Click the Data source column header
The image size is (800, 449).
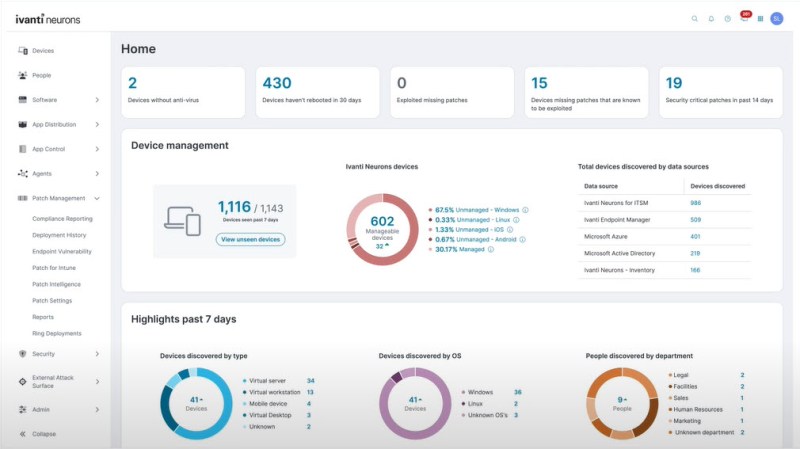(x=601, y=186)
